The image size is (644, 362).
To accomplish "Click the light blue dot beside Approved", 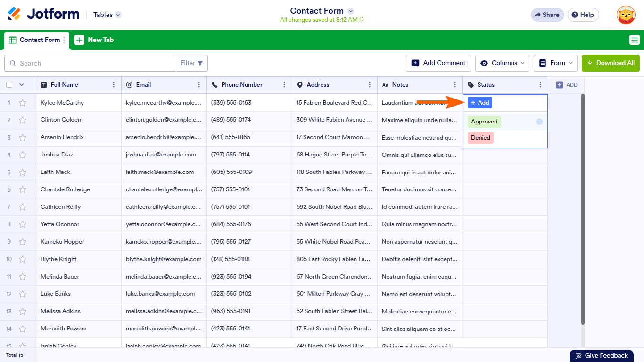I will click(539, 122).
